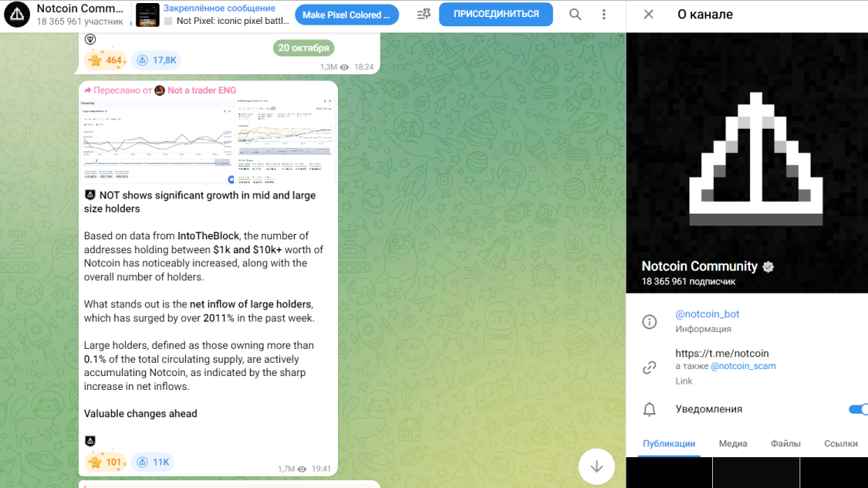Close the channel info panel

pyautogui.click(x=649, y=15)
